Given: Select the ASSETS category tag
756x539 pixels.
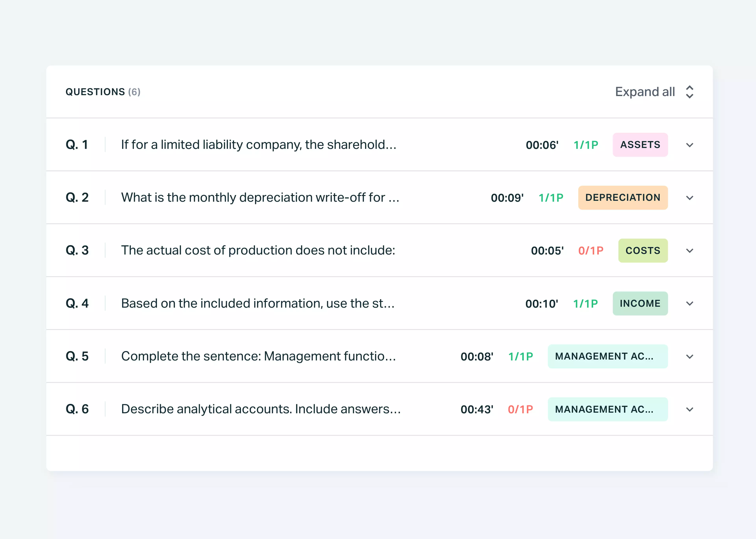Looking at the screenshot, I should pos(640,145).
